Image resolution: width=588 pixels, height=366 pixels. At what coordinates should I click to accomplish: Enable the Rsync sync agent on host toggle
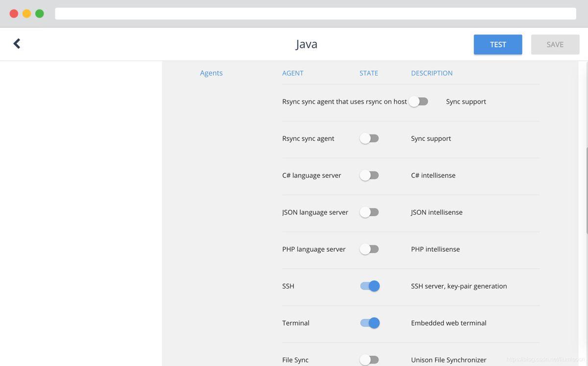pyautogui.click(x=418, y=102)
